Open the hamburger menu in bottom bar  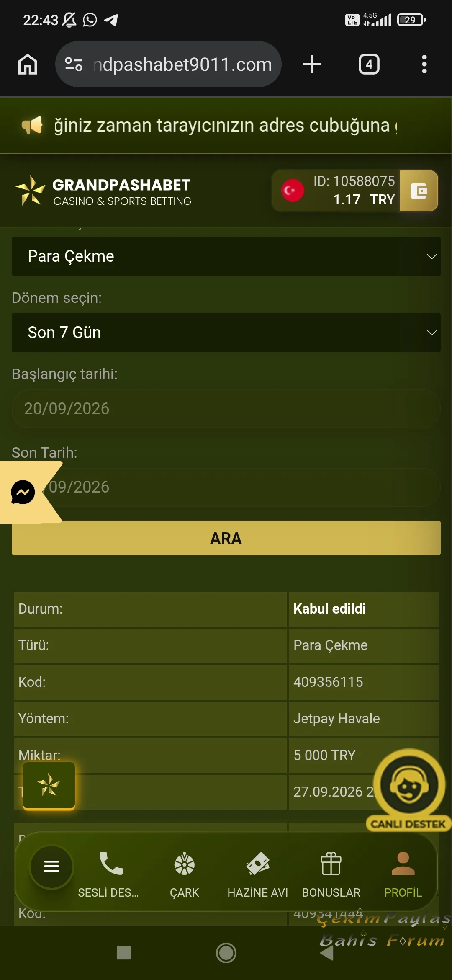(51, 866)
